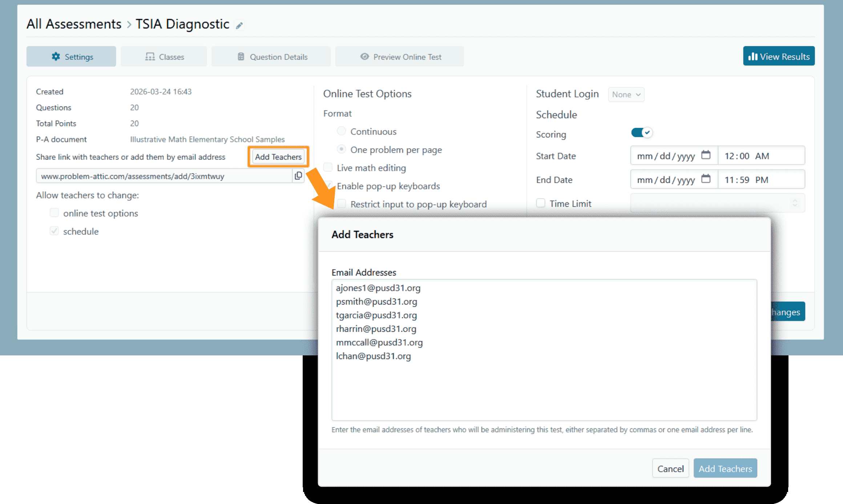The height and width of the screenshot is (504, 843).
Task: Enable the Time Limit checkbox
Action: point(541,203)
